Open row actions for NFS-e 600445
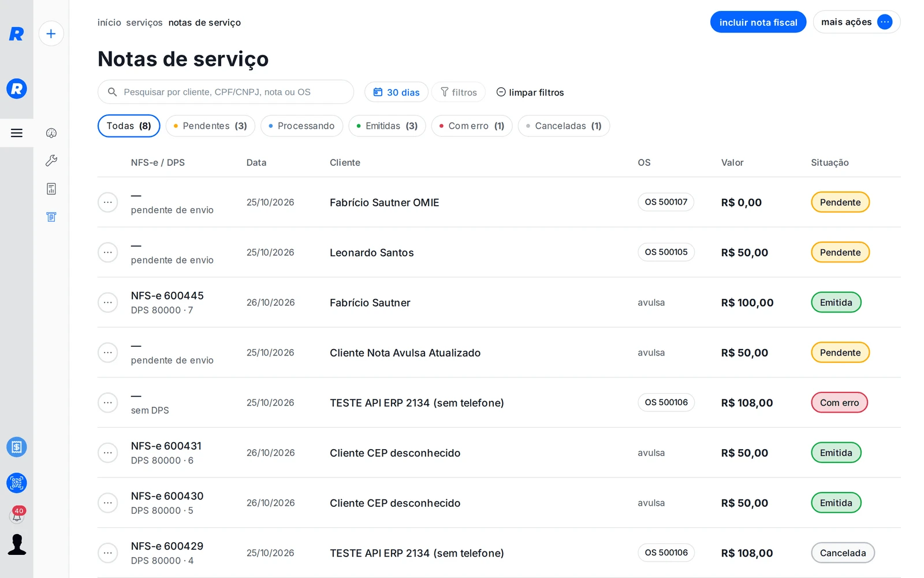 [108, 302]
